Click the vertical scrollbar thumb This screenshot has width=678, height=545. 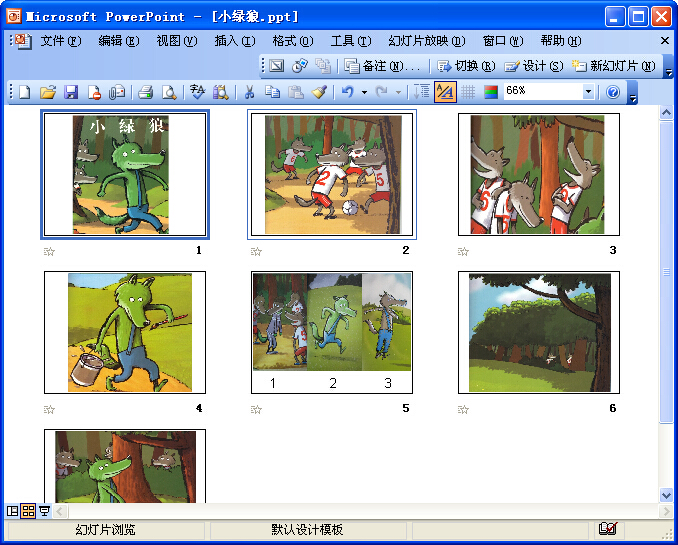(x=666, y=272)
